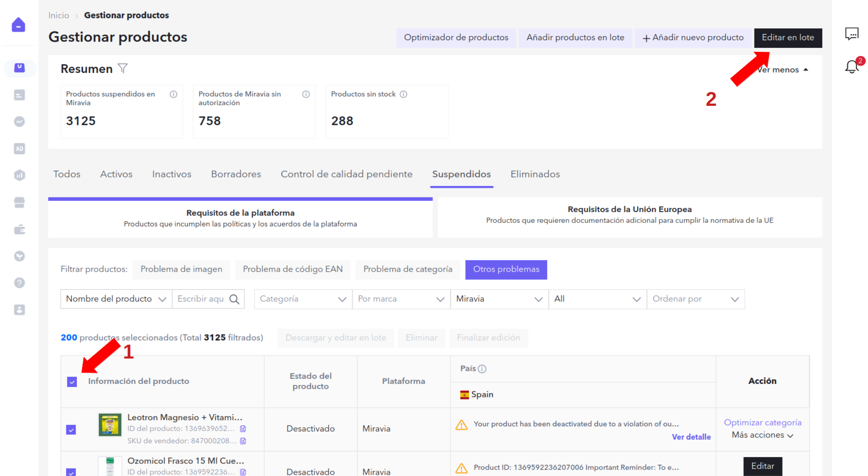Viewport: 868px width, 476px height.
Task: Show info icon next to País
Action: coord(482,369)
